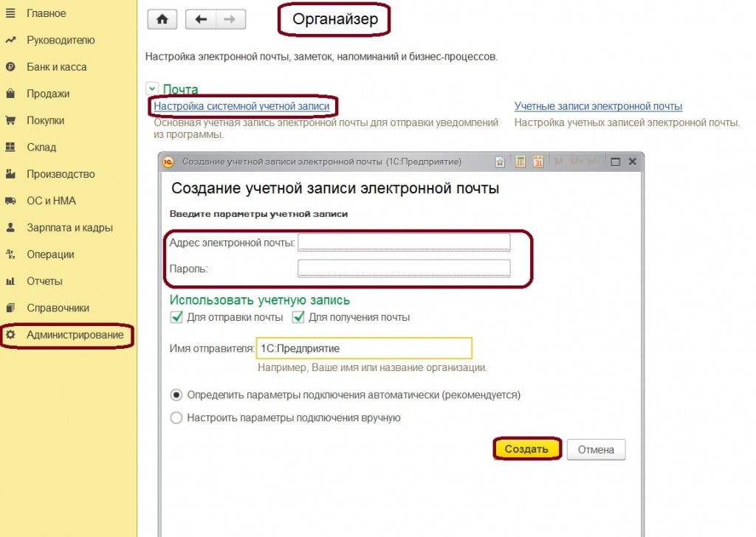
Task: Open the Покупки menu section
Action: tap(45, 120)
